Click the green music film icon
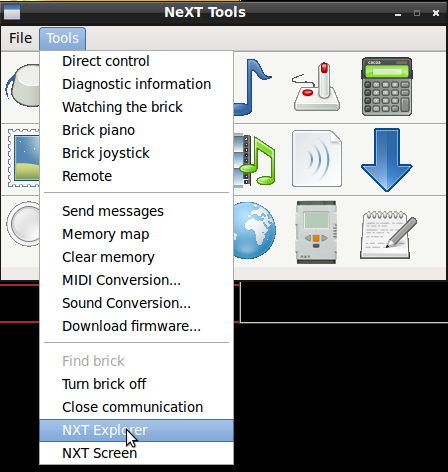Viewport: 448px width, 472px height. pos(255,160)
